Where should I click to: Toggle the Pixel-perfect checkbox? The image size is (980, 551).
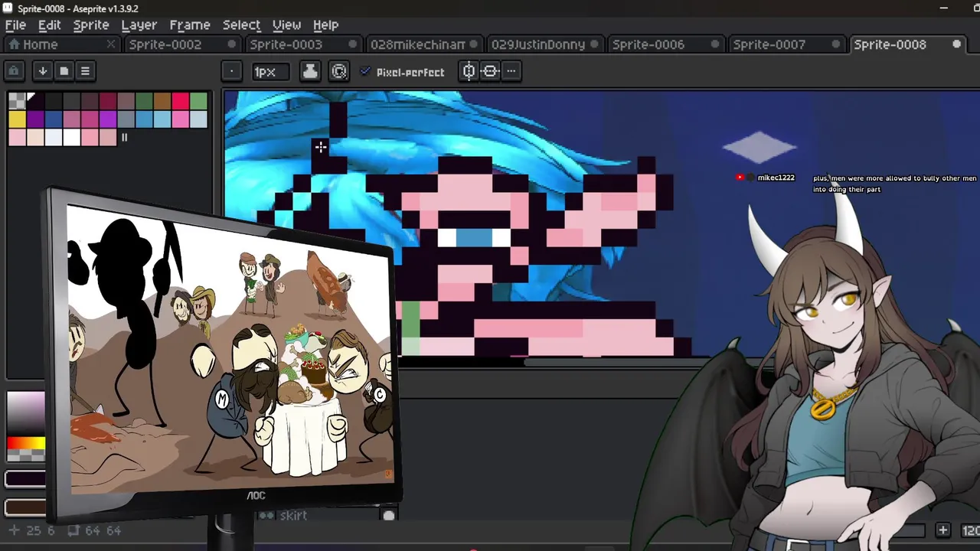[366, 71]
